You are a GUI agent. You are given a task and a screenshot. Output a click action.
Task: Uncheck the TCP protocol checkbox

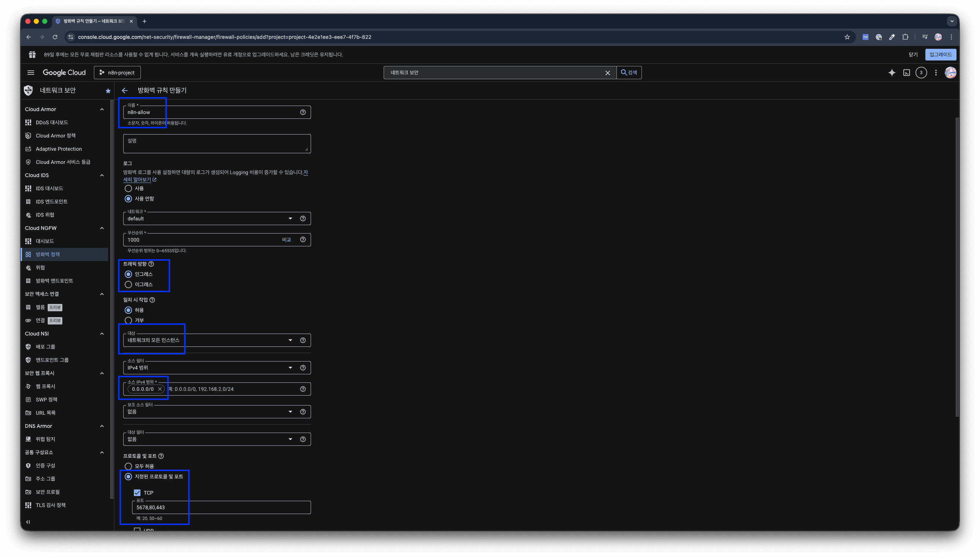[x=137, y=492]
